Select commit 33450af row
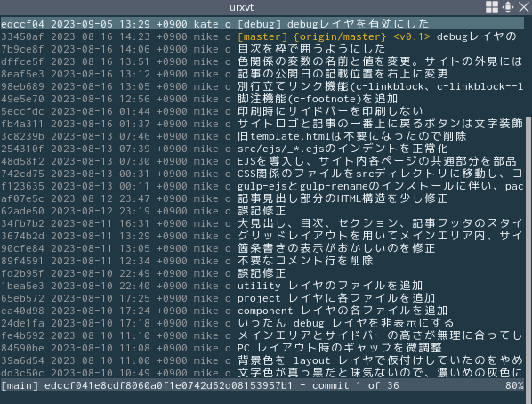Image resolution: width=532 pixels, height=404 pixels. click(262, 36)
